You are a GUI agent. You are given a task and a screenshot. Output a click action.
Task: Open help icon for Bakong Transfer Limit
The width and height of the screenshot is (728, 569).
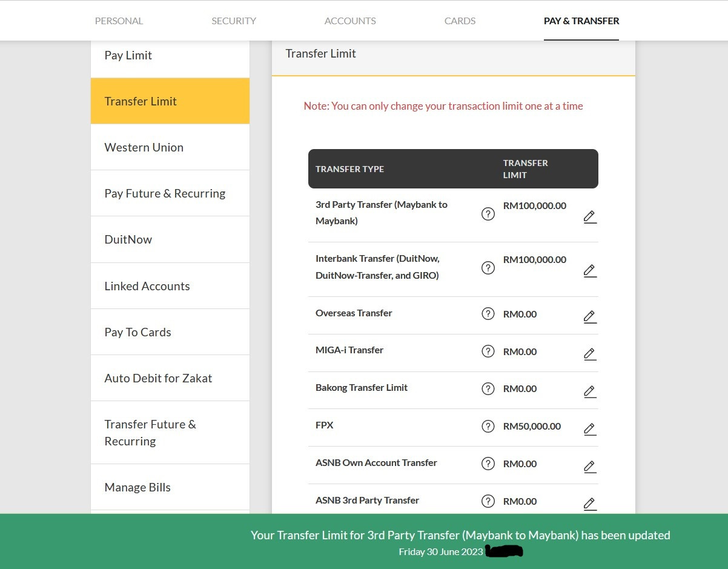coord(488,388)
